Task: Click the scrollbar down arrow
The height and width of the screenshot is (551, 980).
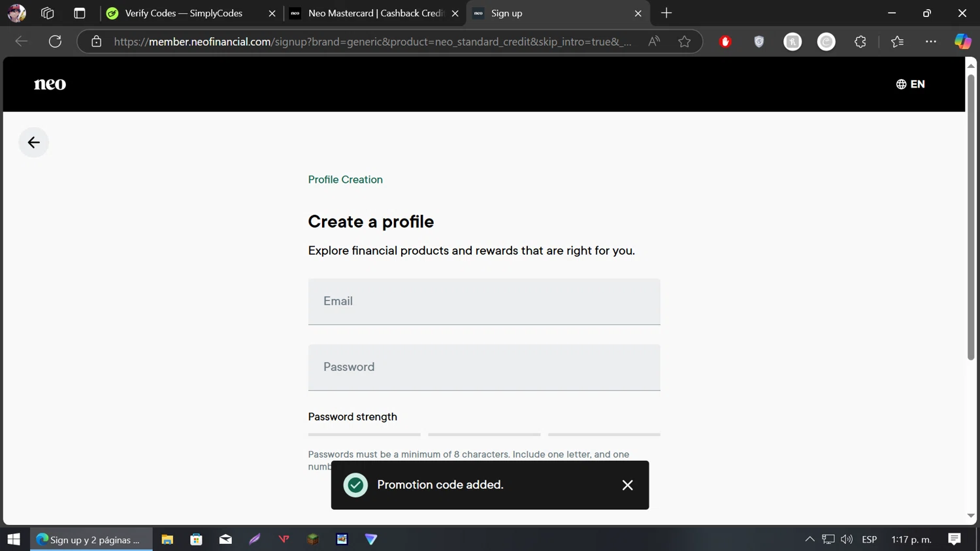Action: [x=971, y=516]
